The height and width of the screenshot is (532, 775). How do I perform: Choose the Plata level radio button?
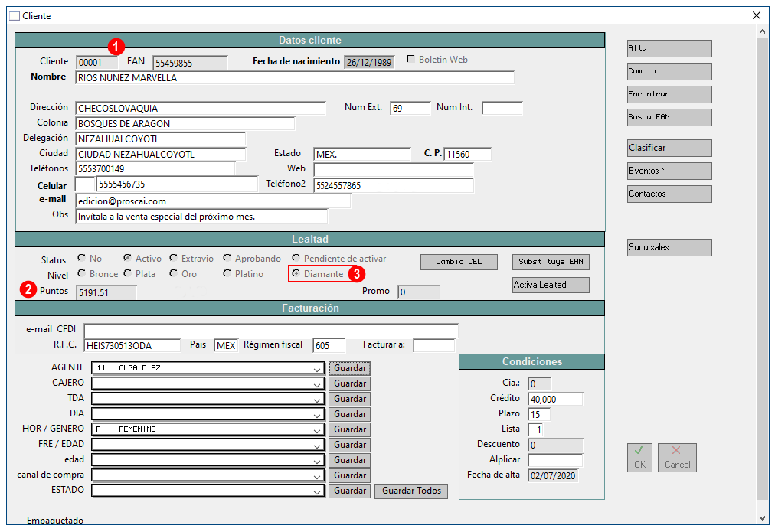pos(128,273)
